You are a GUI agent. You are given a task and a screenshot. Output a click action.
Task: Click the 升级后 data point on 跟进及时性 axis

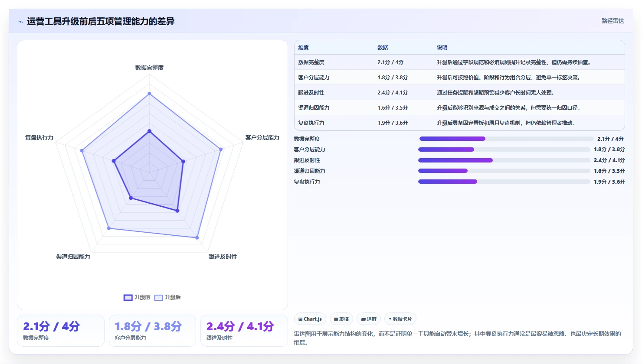pos(197,238)
